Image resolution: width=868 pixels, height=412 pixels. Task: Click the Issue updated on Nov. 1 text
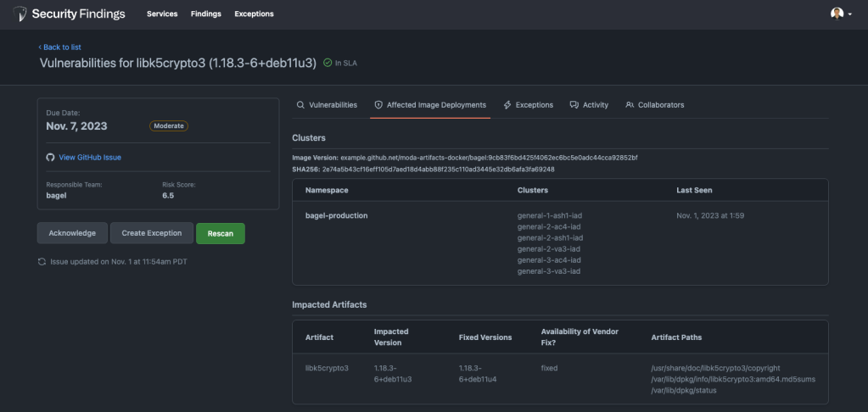click(119, 262)
